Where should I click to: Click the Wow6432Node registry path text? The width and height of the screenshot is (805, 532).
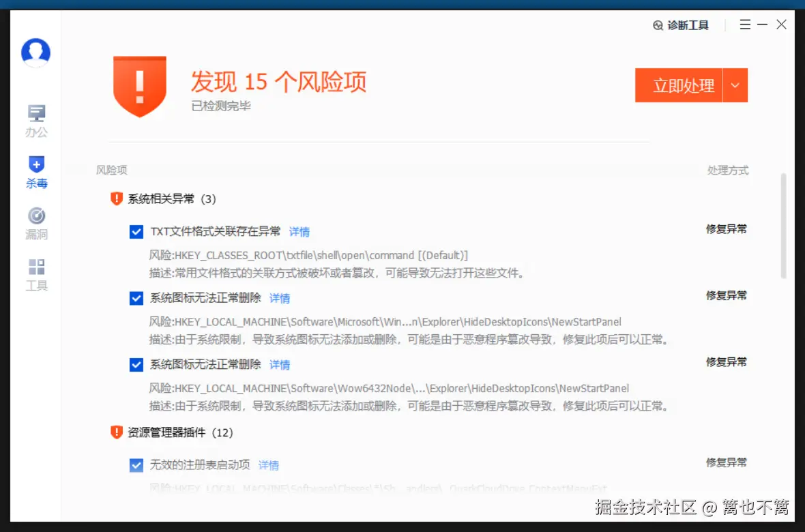point(389,388)
